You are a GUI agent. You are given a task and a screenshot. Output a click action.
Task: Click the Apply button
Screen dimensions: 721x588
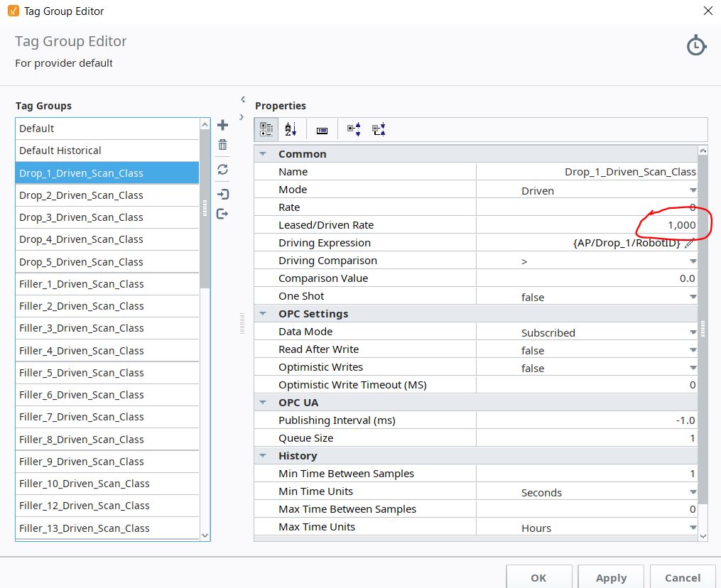611,577
